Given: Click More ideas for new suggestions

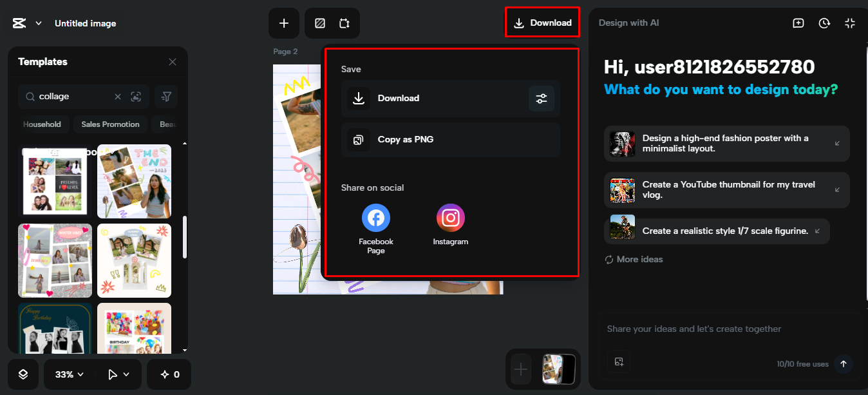Looking at the screenshot, I should click(x=633, y=258).
